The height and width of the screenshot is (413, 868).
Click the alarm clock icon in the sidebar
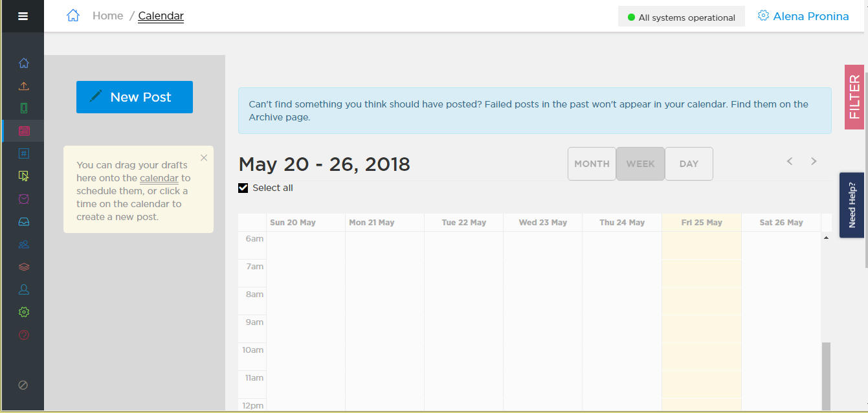coord(24,199)
